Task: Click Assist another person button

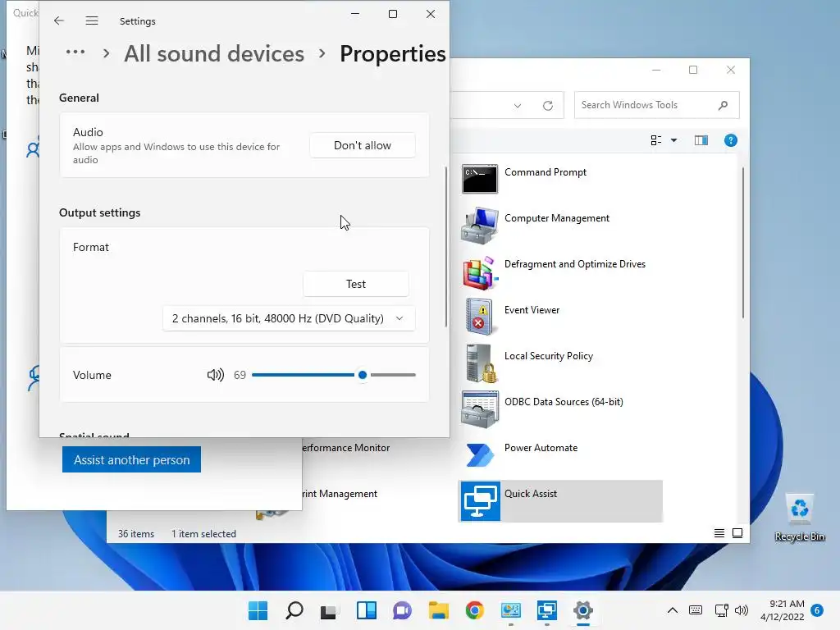Action: [x=131, y=459]
